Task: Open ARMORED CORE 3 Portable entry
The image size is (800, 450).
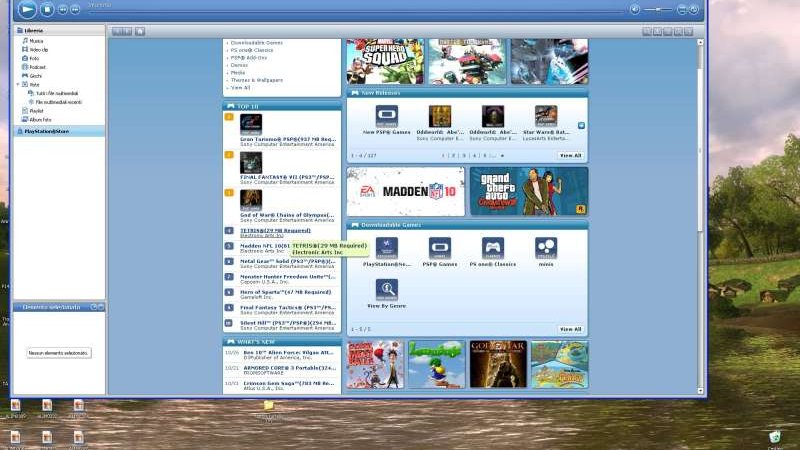Action: (289, 368)
